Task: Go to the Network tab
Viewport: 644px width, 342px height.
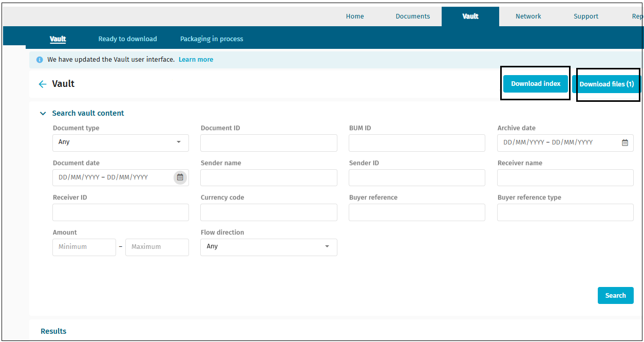Action: coord(528,16)
